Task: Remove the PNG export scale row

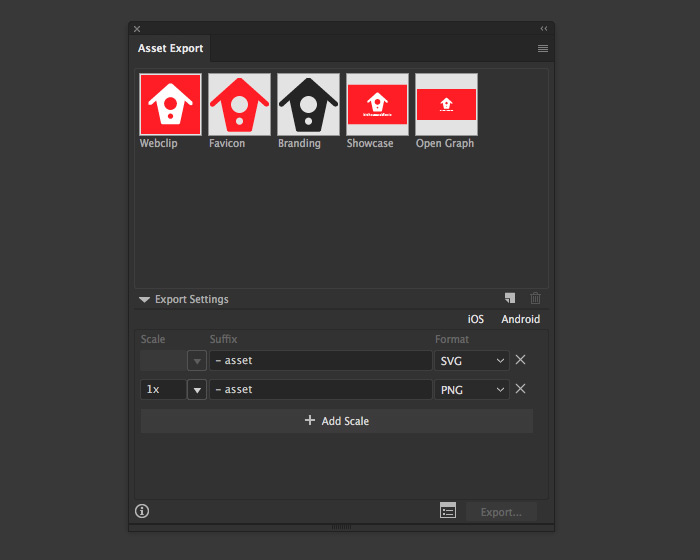Action: tap(520, 389)
